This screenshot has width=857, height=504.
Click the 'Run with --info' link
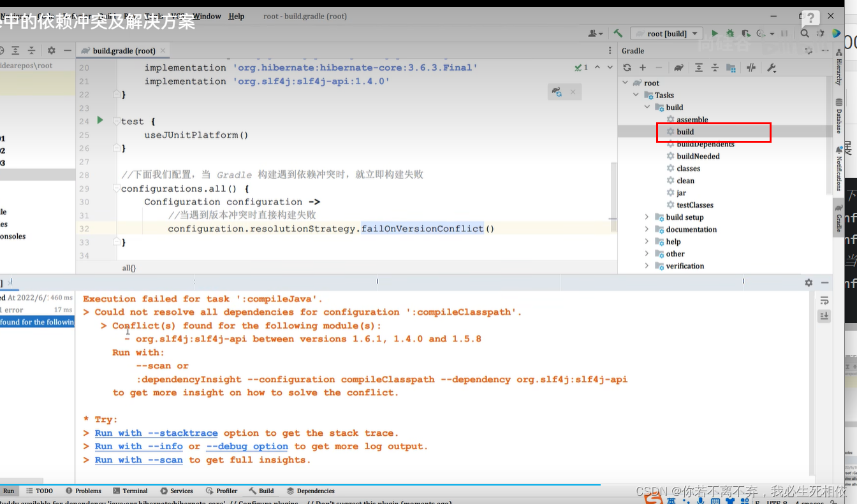tap(139, 447)
